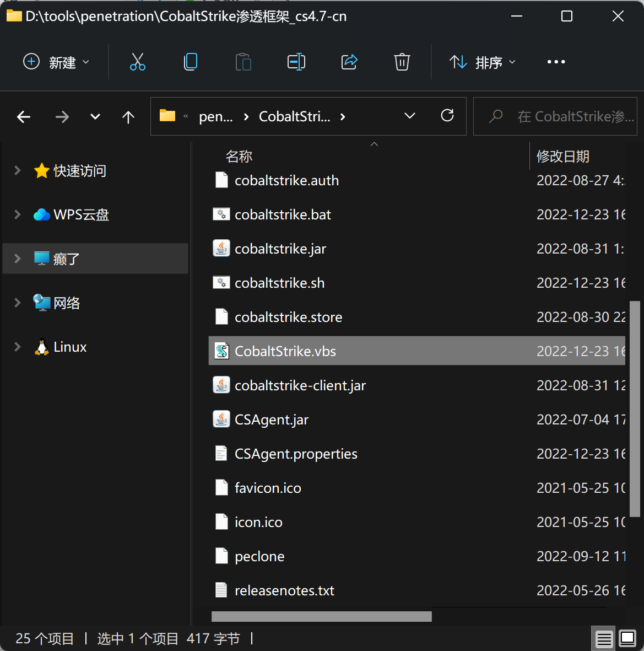This screenshot has height=651, width=644.
Task: Select the cobaltstrike.bat file
Action: tap(283, 214)
